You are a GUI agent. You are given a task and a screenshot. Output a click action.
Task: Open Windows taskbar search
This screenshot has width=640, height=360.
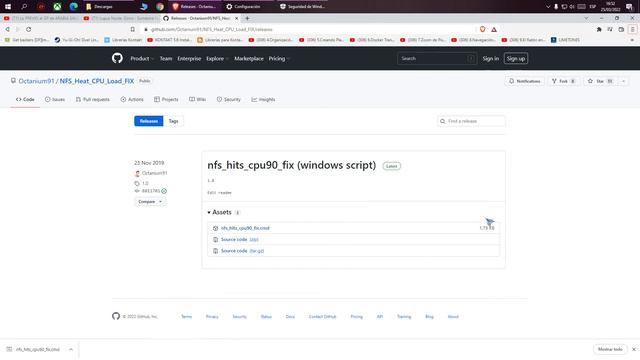[x=24, y=7]
